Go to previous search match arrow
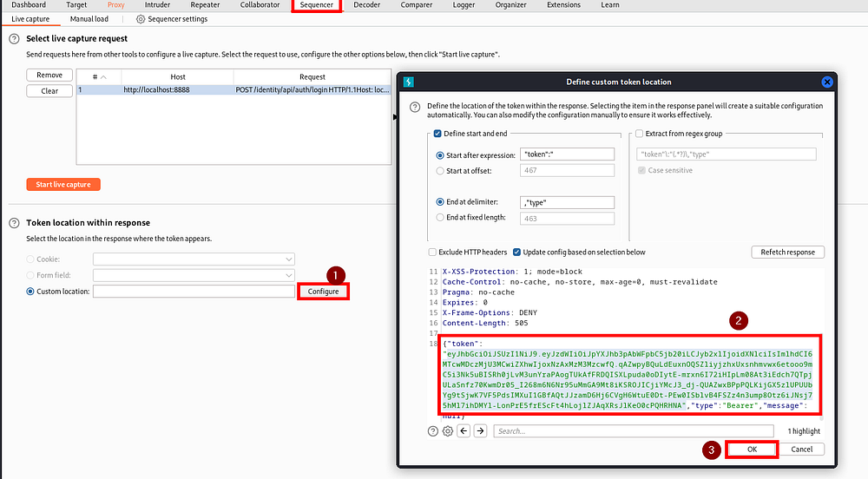Viewport: 868px width, 479px height. click(464, 431)
